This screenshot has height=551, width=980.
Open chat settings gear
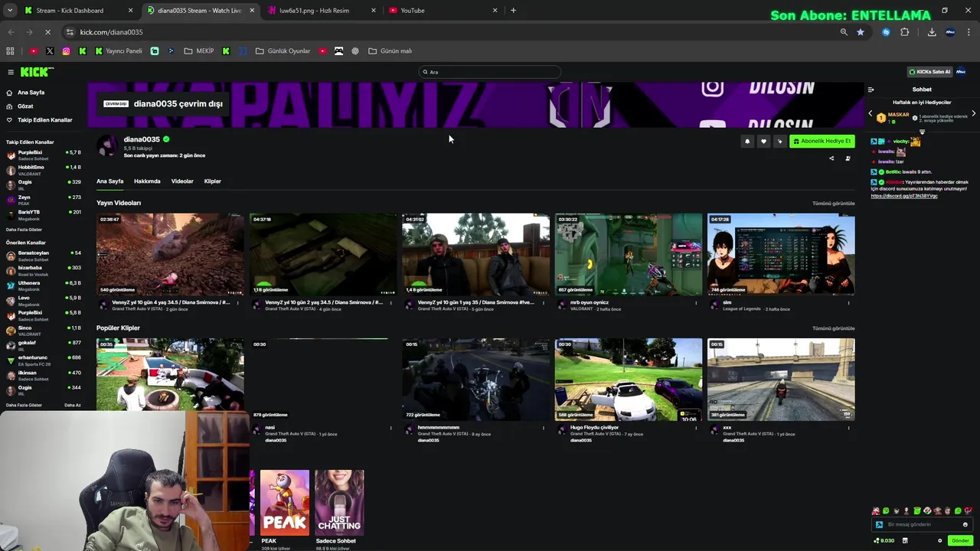point(940,540)
